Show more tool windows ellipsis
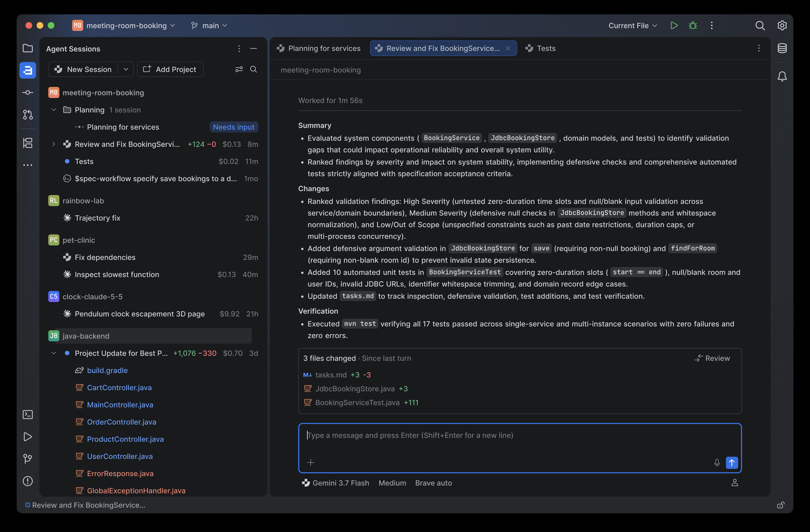Viewport: 810px width, 532px height. [x=27, y=165]
